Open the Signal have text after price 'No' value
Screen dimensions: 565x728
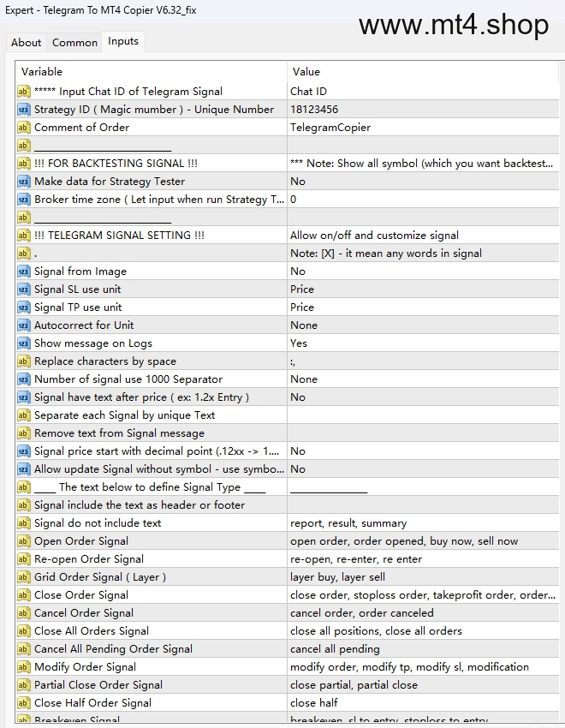423,397
